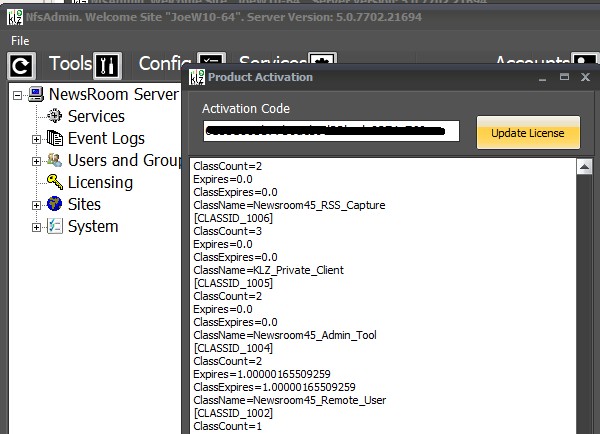Select Services tree item
This screenshot has height=434, width=600.
point(96,116)
